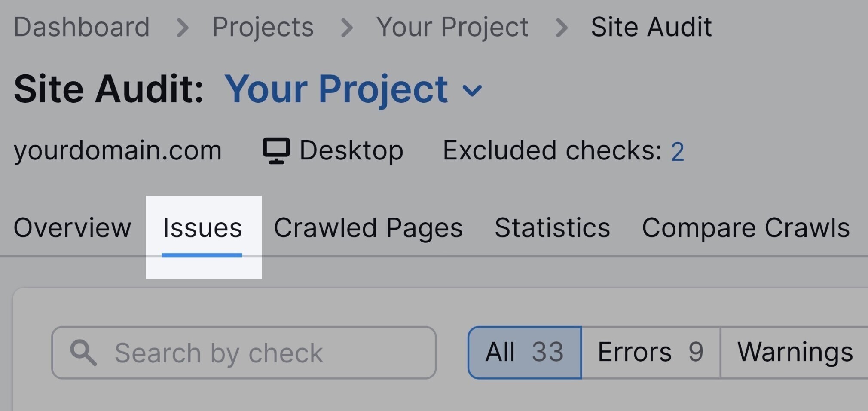
Task: Open the Your Project breadcrumb link
Action: (452, 28)
